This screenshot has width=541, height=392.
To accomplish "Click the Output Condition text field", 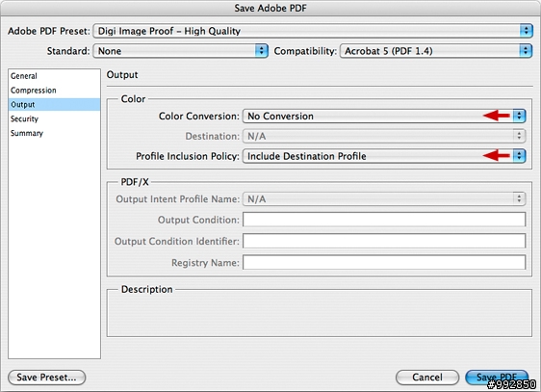I will point(384,220).
